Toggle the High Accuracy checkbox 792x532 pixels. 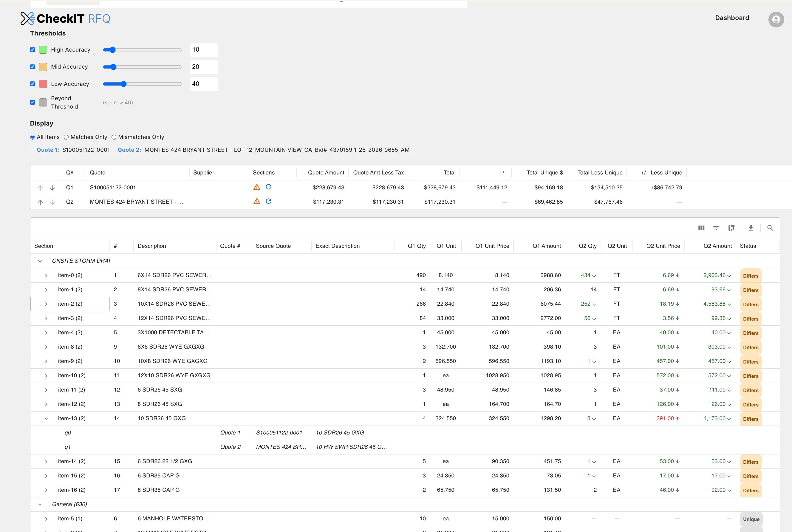[x=33, y=50]
